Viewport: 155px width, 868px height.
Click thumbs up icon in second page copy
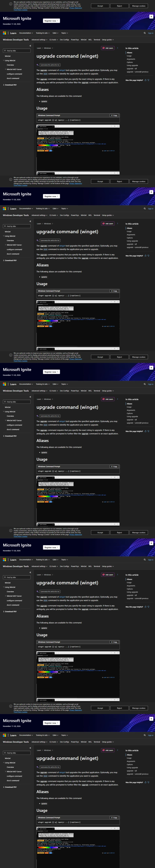point(146,256)
